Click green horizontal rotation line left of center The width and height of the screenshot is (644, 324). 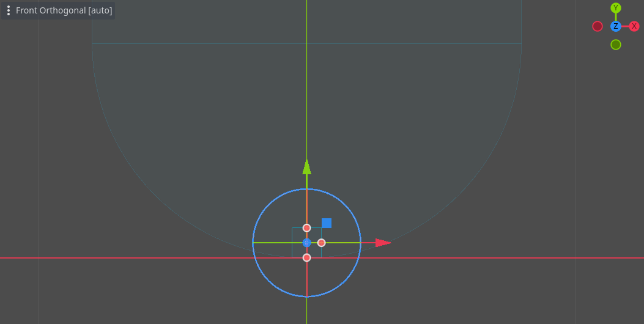pos(275,243)
